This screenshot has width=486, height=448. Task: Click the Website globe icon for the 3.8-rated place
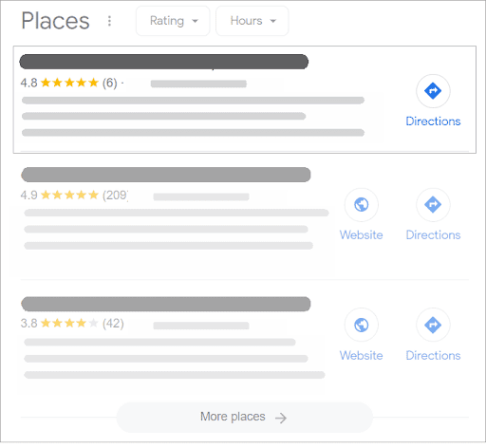[362, 325]
